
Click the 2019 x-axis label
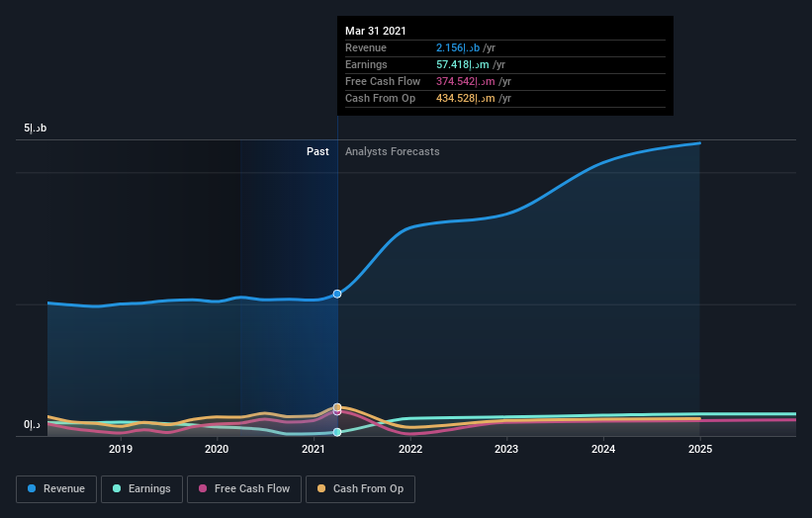click(120, 449)
